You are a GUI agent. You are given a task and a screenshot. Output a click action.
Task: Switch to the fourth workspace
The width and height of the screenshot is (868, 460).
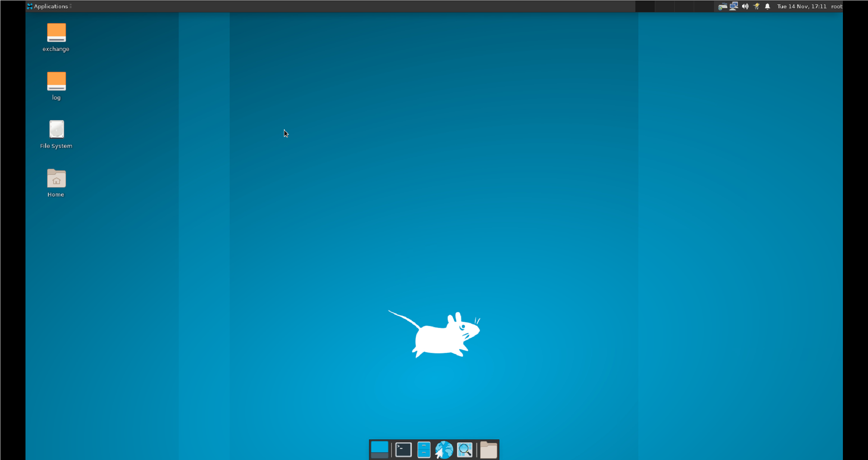pyautogui.click(x=704, y=6)
